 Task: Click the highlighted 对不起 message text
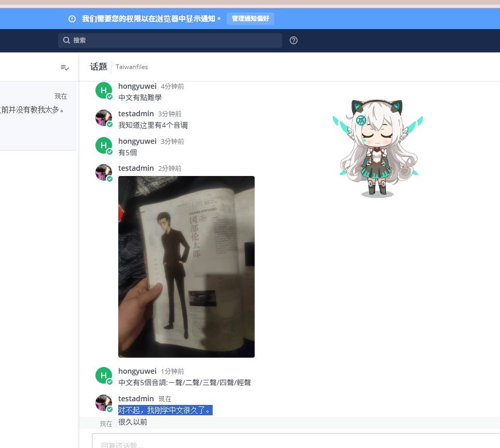click(x=165, y=411)
